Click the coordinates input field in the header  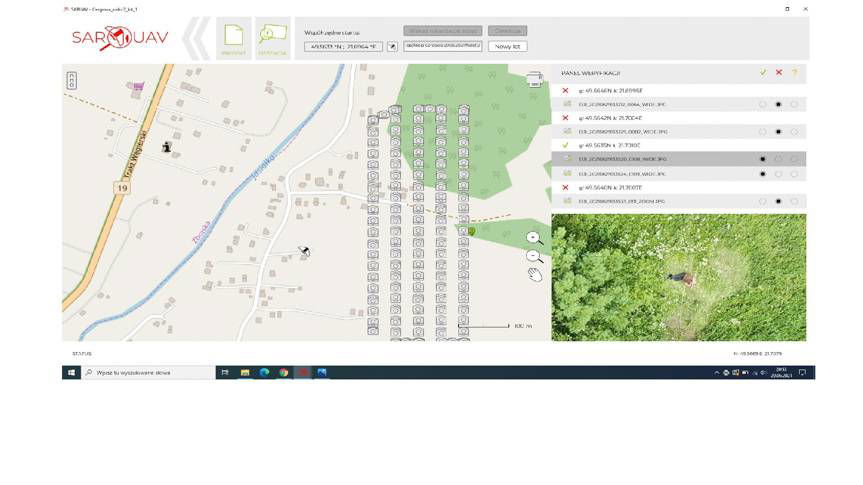(x=343, y=46)
